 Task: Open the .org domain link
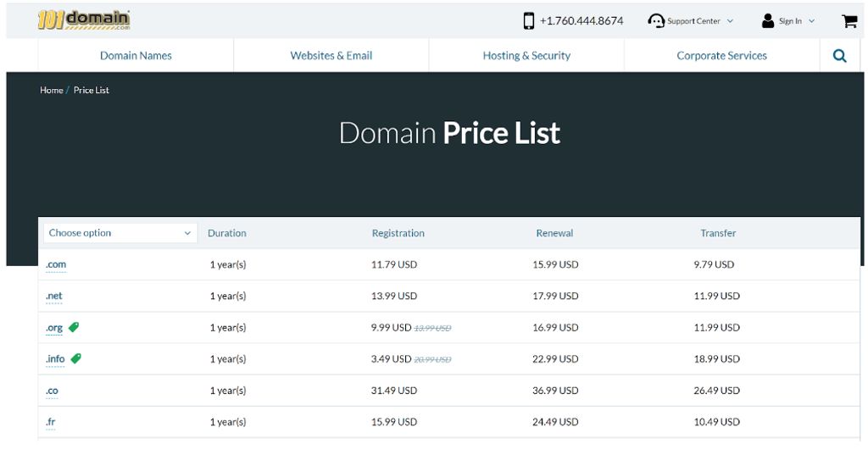54,328
